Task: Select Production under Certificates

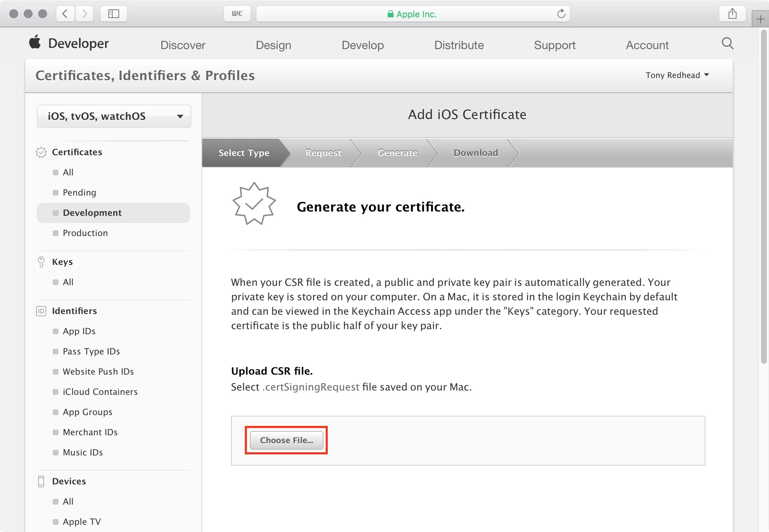Action: [x=85, y=233]
